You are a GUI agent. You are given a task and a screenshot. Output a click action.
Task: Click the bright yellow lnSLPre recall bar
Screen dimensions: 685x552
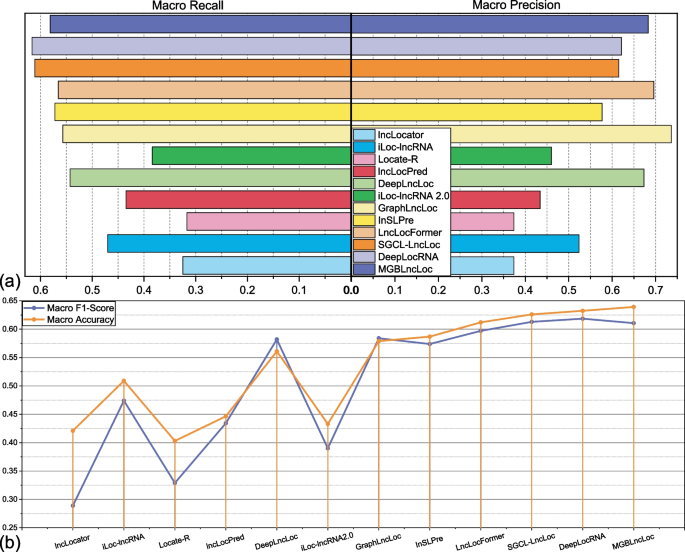click(203, 112)
